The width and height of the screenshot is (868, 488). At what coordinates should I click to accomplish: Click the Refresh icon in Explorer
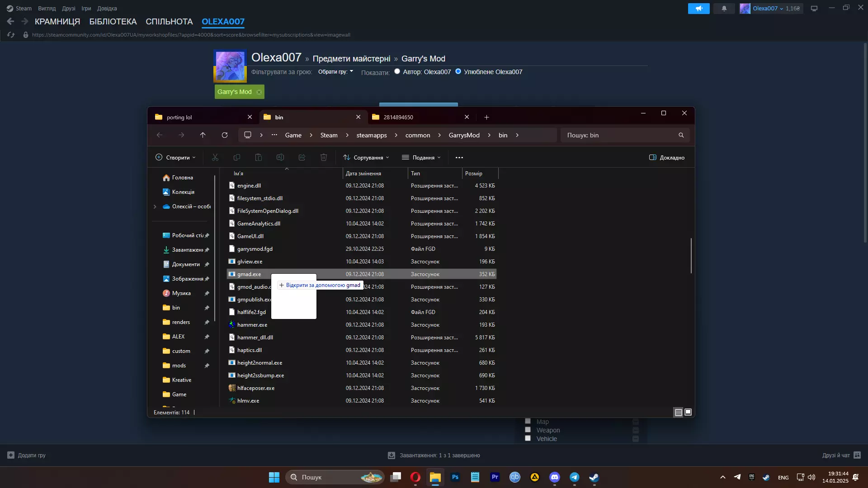tap(225, 135)
